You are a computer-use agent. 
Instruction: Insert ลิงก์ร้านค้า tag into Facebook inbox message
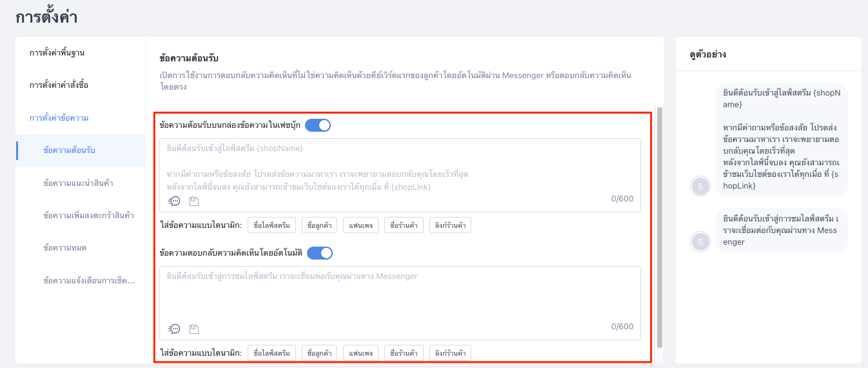450,225
